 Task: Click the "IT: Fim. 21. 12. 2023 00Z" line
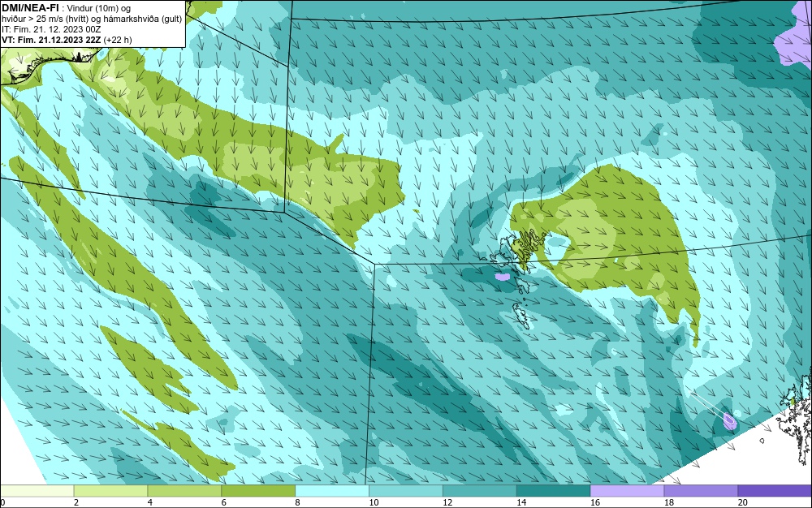(x=51, y=29)
